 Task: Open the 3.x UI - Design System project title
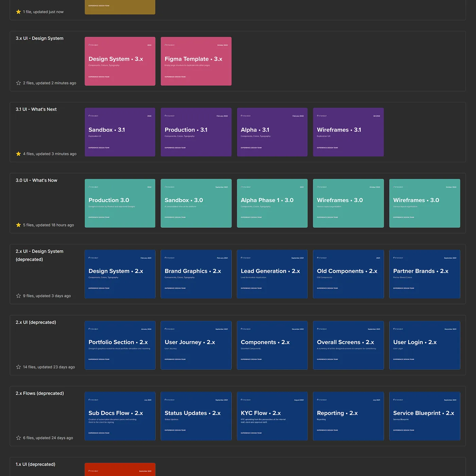[x=39, y=38]
